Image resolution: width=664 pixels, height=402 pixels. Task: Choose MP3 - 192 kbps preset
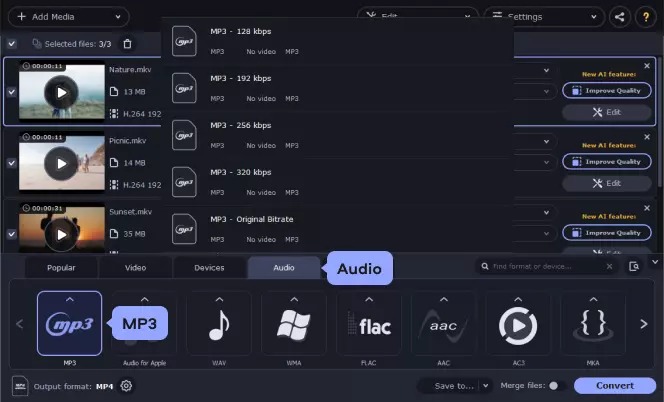[338, 88]
